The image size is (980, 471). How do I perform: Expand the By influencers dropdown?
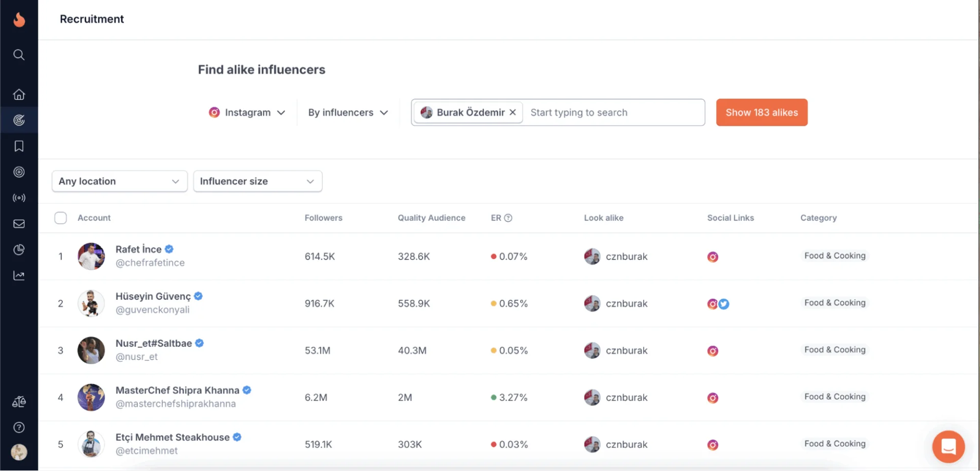[x=348, y=112]
